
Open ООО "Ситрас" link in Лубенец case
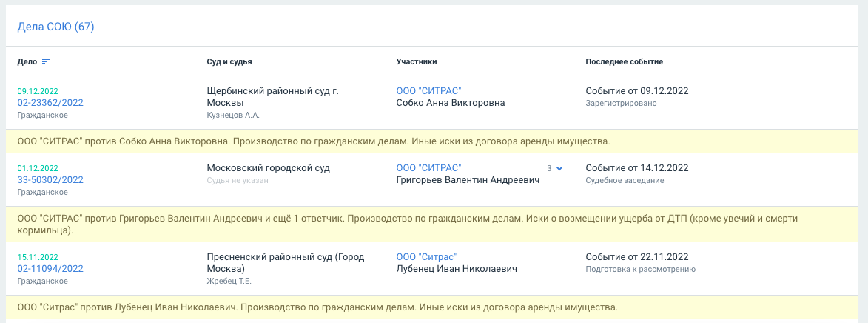pos(427,256)
